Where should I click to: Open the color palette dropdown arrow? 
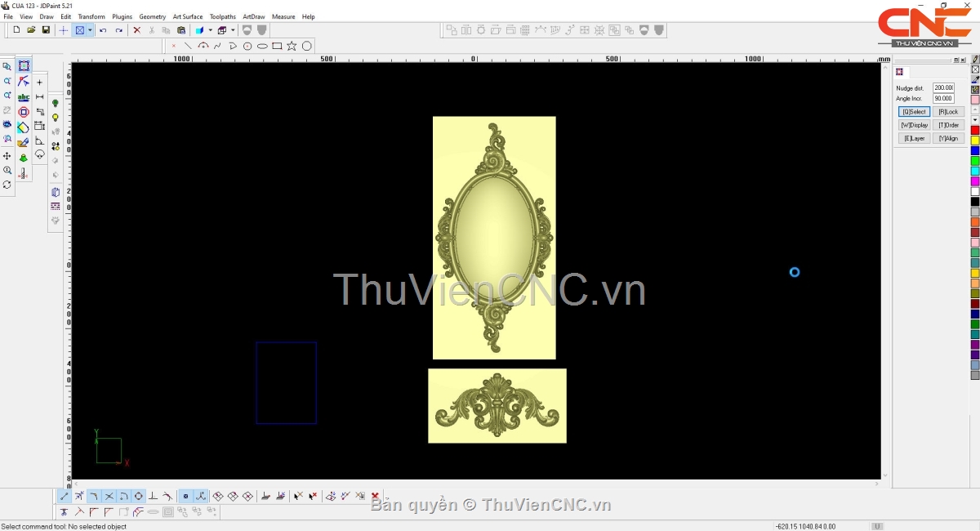[975, 120]
